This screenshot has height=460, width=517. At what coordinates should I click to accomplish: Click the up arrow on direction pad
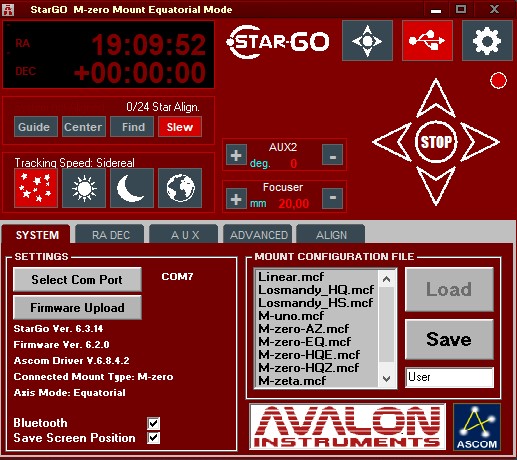point(436,98)
